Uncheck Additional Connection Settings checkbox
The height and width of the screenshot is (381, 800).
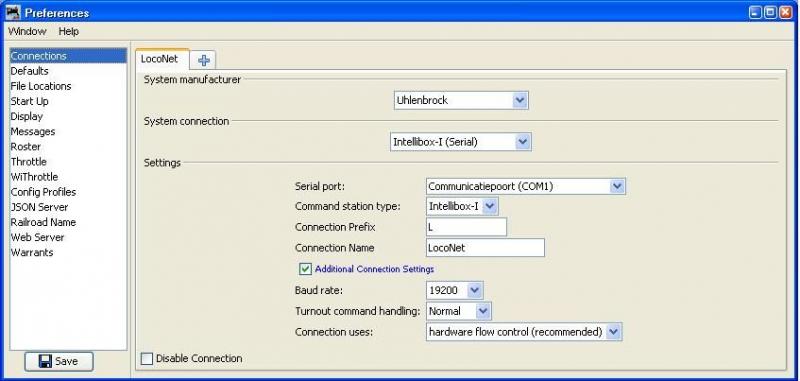305,269
